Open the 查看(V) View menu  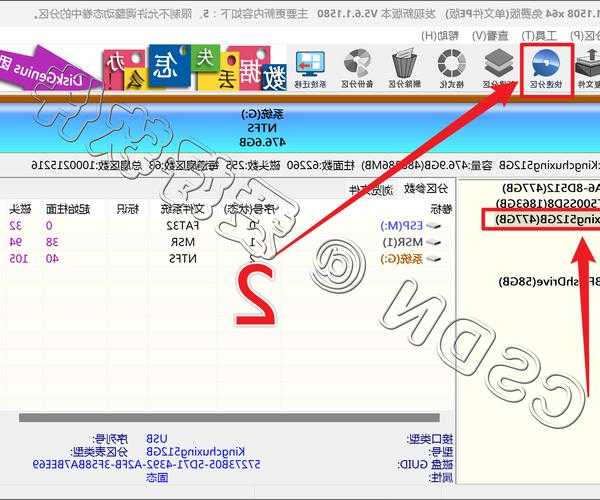click(490, 36)
